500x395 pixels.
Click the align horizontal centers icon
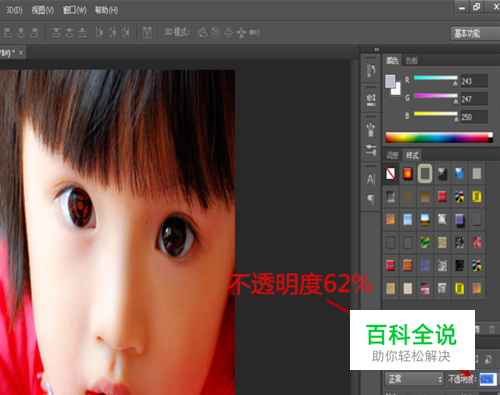coord(21,32)
